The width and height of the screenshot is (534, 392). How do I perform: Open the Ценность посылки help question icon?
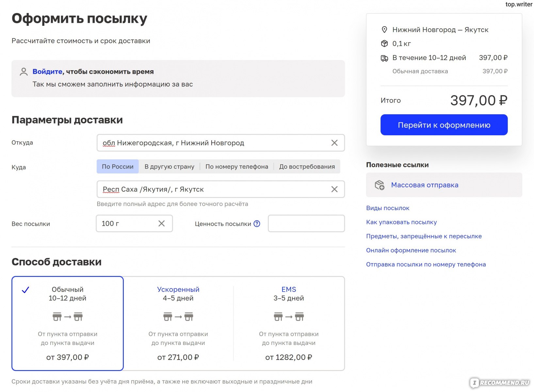(257, 224)
